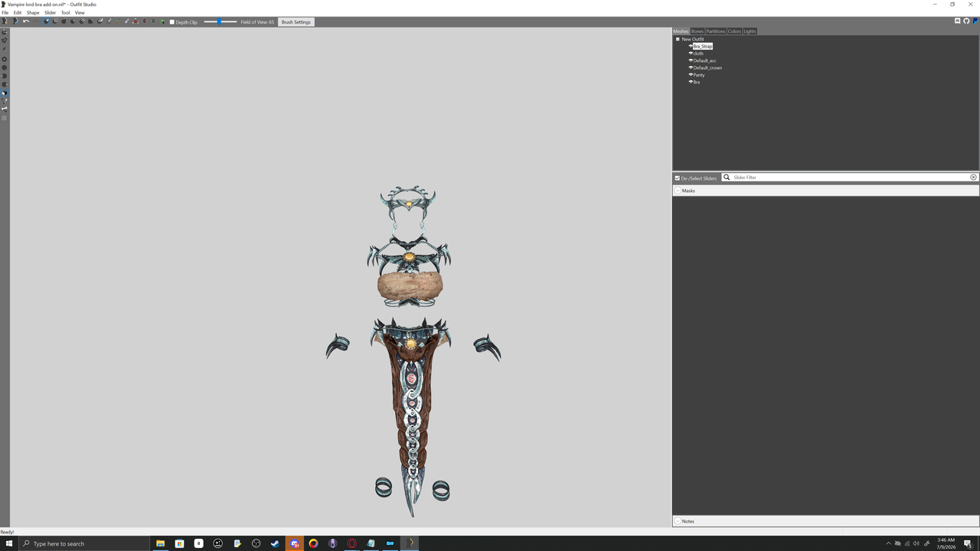Switch to back view using plain dark circle icon

[x=5, y=67]
